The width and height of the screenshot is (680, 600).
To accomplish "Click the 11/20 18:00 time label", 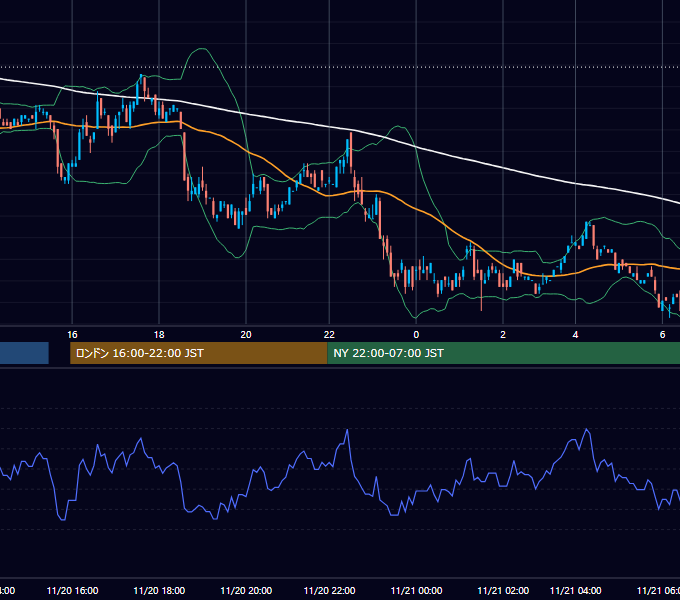I will click(x=159, y=590).
